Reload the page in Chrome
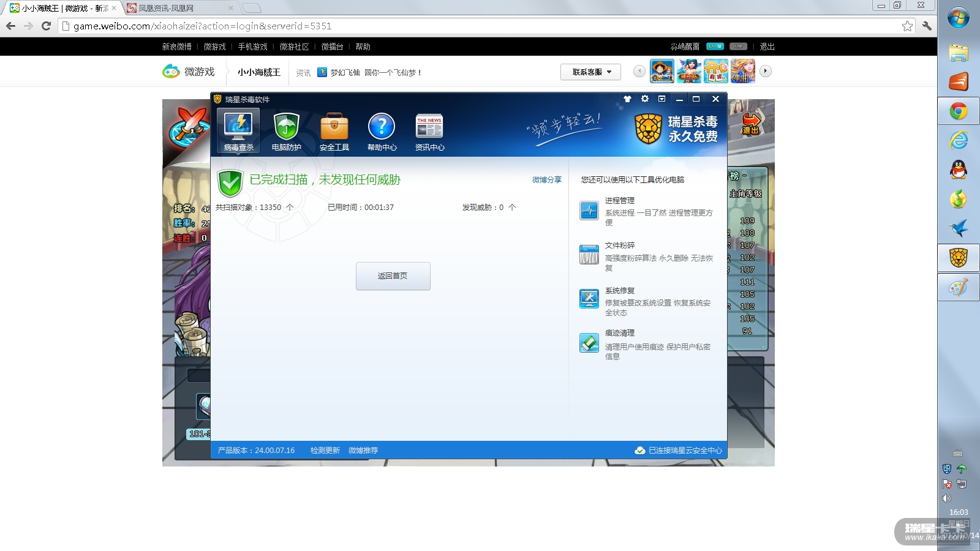The height and width of the screenshot is (551, 980). point(46,26)
